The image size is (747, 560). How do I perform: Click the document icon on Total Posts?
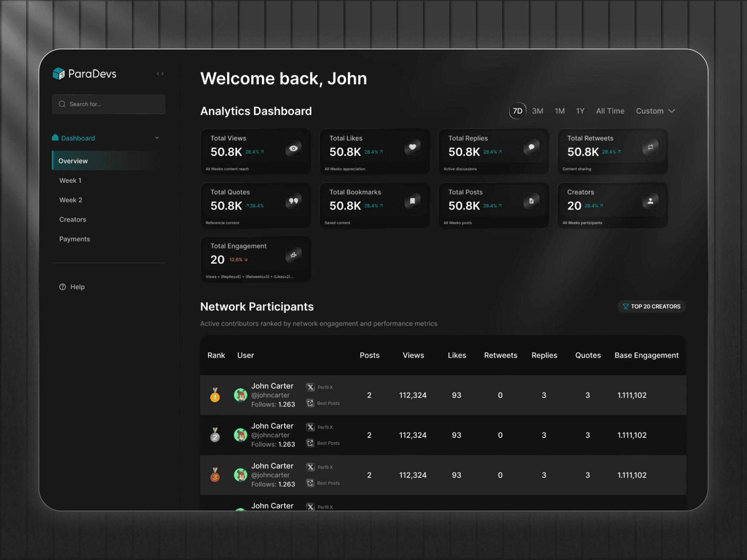point(531,201)
